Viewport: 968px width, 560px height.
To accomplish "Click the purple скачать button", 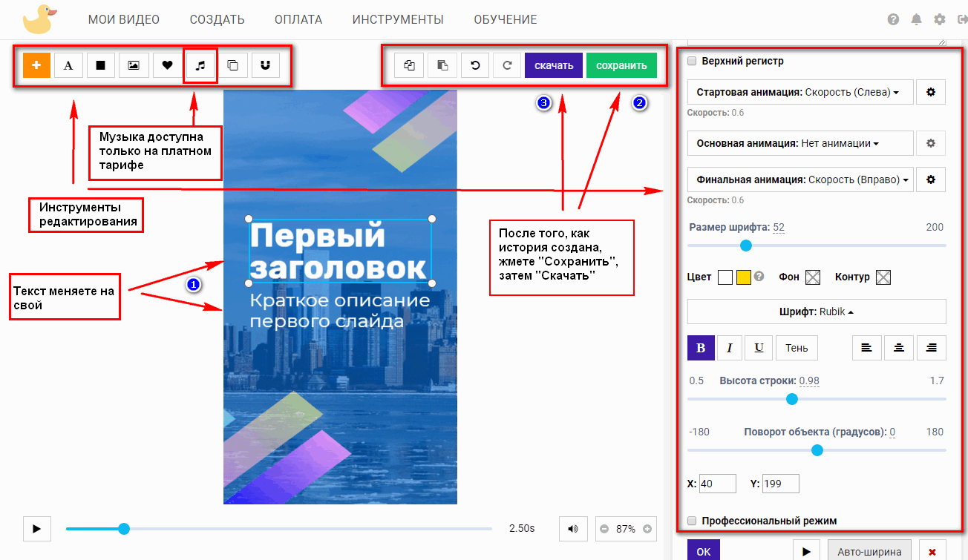I will [554, 65].
